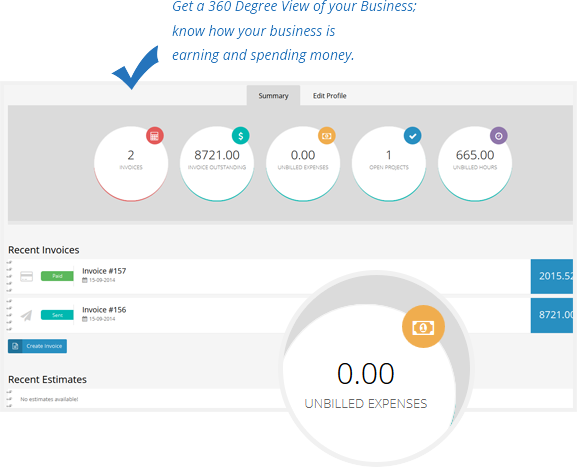Open the Invoice #157 link
This screenshot has width=577, height=467.
[x=104, y=271]
